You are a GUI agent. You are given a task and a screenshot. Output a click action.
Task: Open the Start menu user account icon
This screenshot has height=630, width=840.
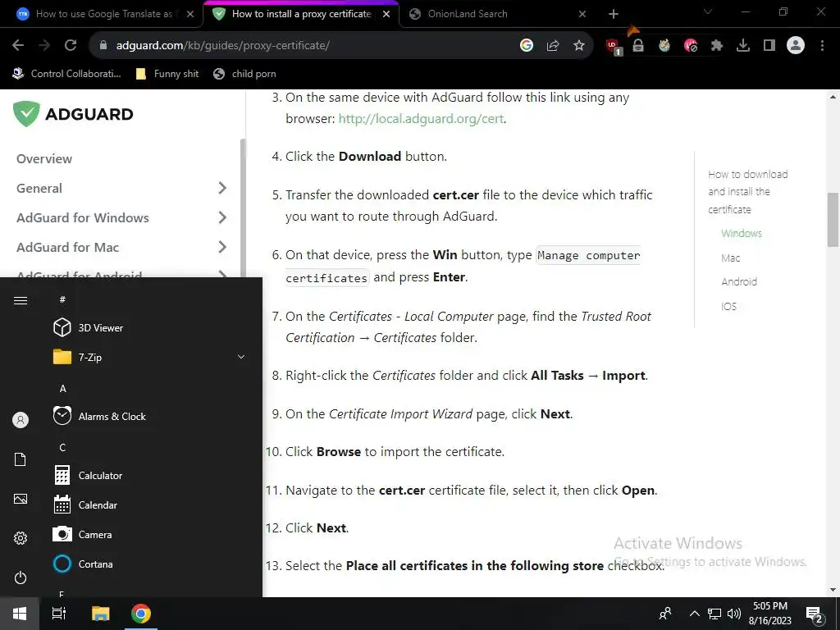(21, 420)
